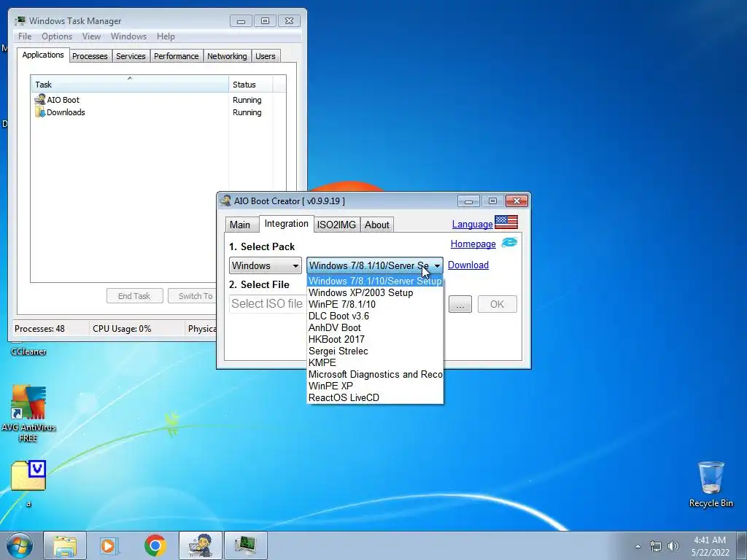Viewport: 747px width, 560px height.
Task: Open Task Manager Services tab
Action: tap(131, 56)
